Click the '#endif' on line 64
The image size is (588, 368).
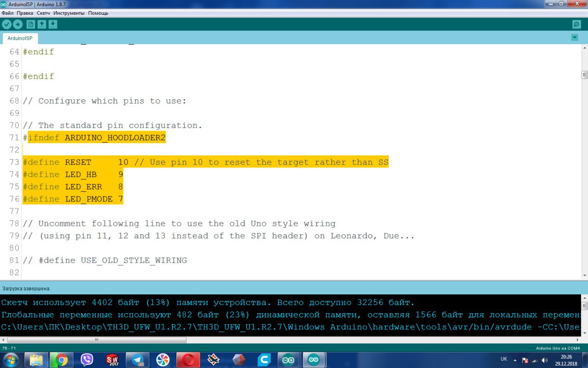pos(39,52)
